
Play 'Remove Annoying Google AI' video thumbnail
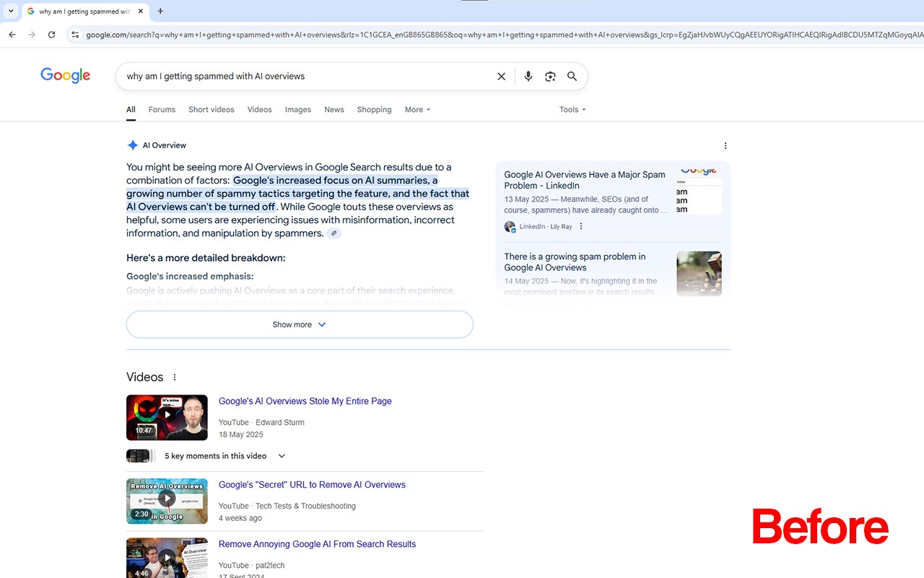pos(167,558)
